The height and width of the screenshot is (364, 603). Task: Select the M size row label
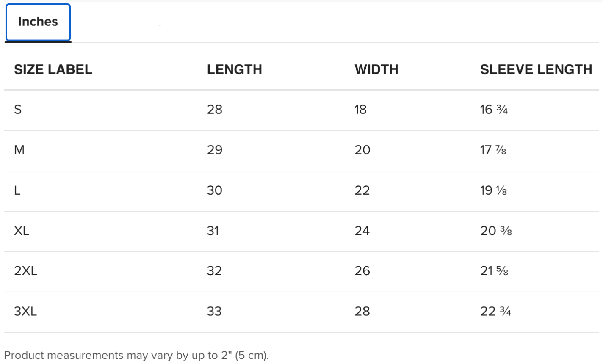click(x=19, y=150)
